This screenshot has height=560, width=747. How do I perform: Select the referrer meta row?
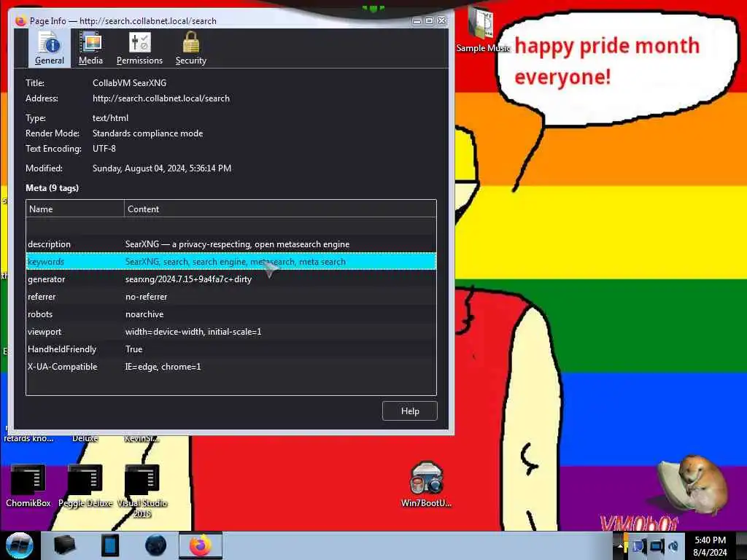pyautogui.click(x=231, y=297)
